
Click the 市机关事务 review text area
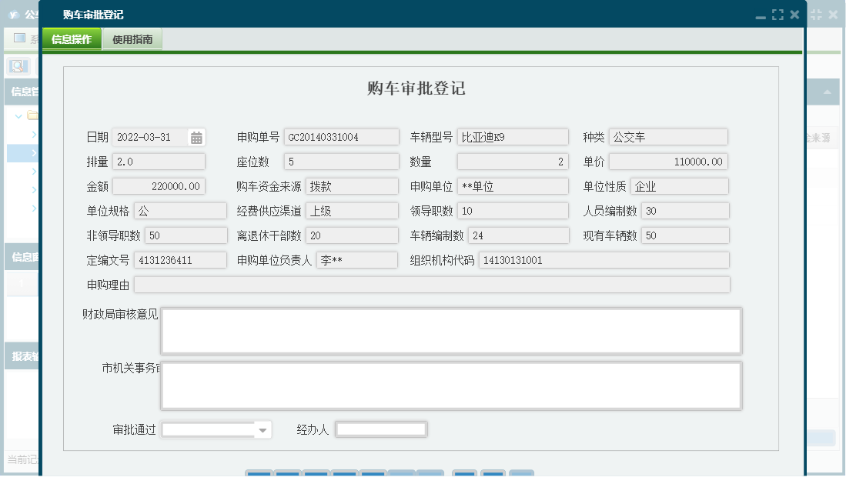coord(450,385)
